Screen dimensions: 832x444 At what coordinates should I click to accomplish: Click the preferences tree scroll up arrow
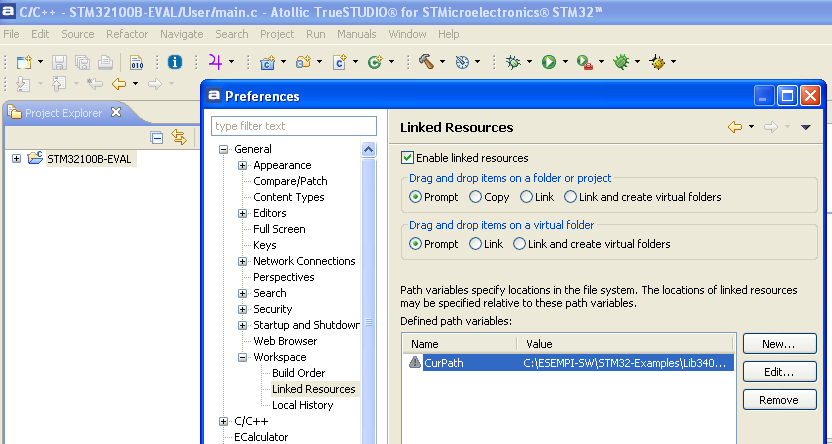click(369, 150)
